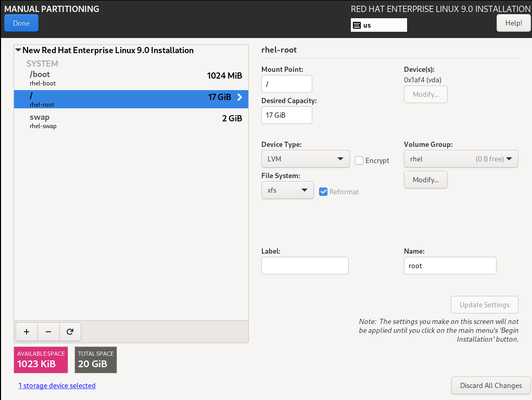This screenshot has height=400, width=532.
Task: Enable the Encrypt checkbox
Action: (x=359, y=160)
